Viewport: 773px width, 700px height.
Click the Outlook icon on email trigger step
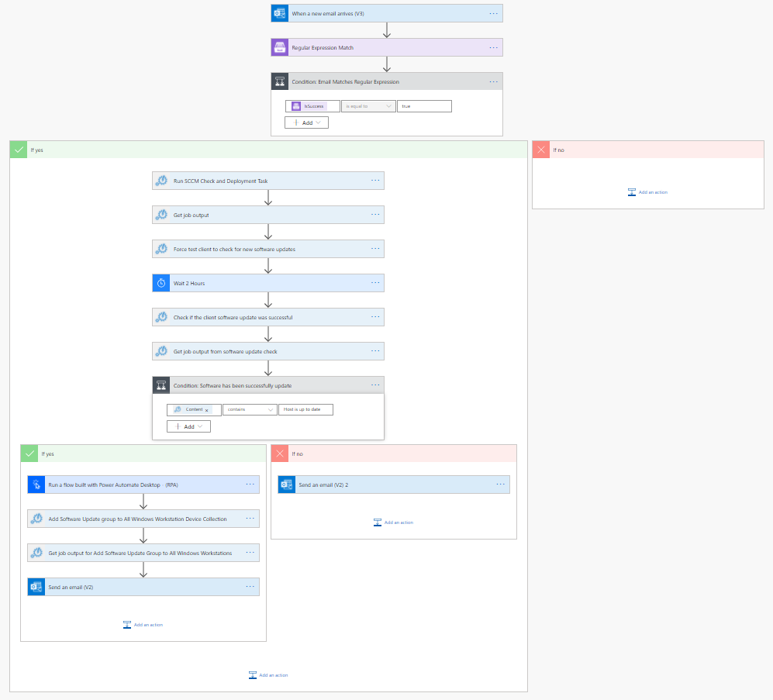click(x=279, y=13)
